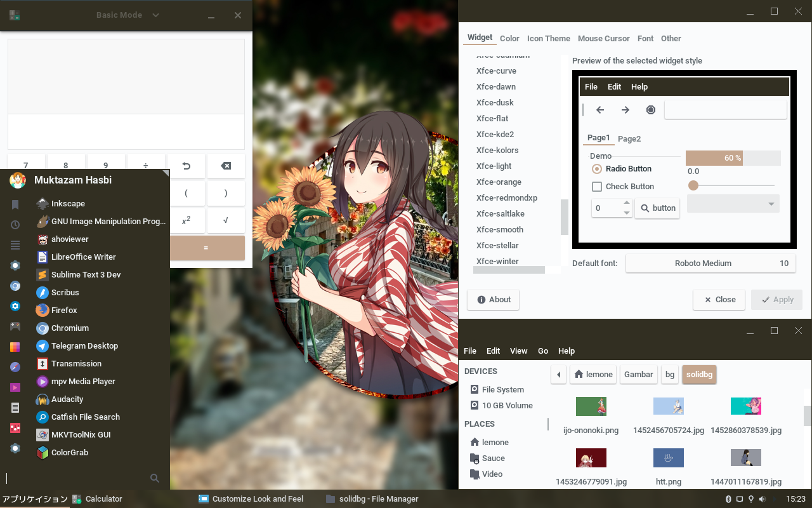The image size is (812, 508).
Task: Select the Radio Button demo option
Action: pyautogui.click(x=621, y=169)
